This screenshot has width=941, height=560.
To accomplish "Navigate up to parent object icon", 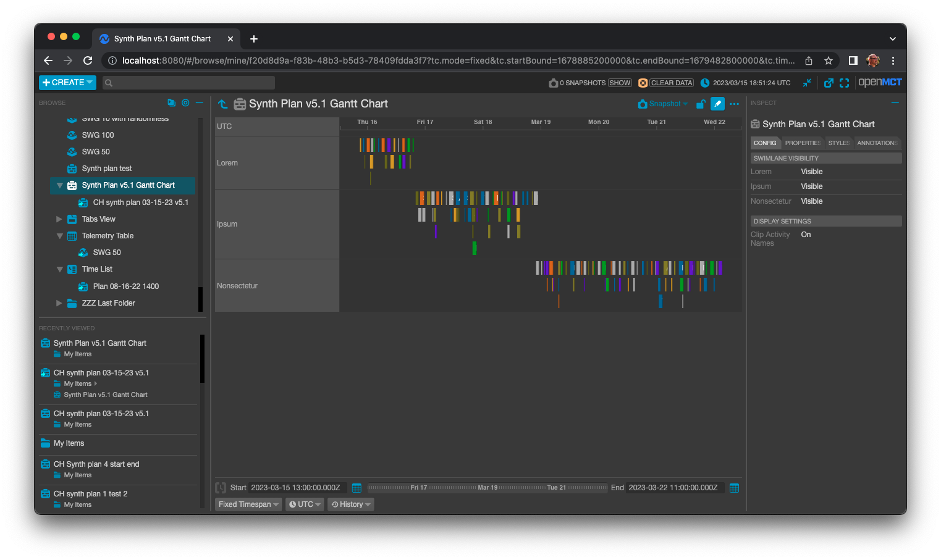I will tap(223, 104).
